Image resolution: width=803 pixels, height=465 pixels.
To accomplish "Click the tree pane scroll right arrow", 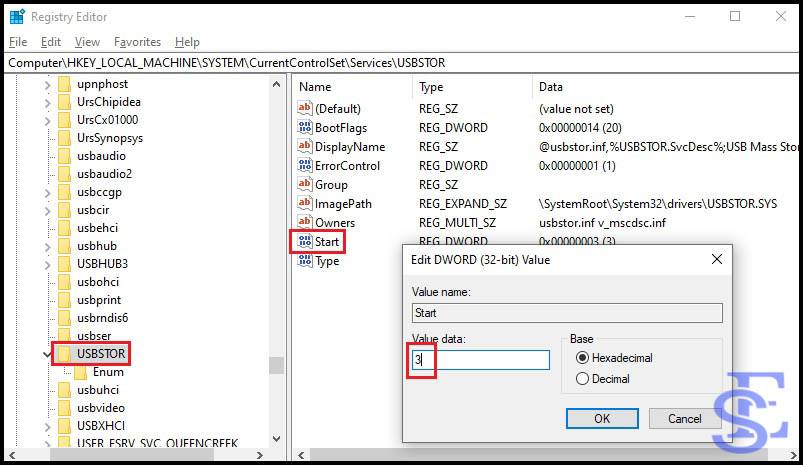I will [260, 455].
